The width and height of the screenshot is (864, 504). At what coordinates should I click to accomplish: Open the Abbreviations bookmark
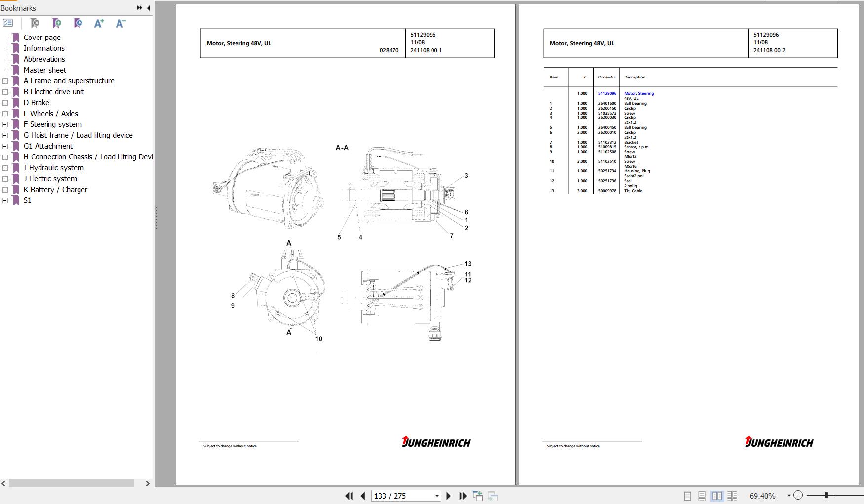(x=44, y=59)
